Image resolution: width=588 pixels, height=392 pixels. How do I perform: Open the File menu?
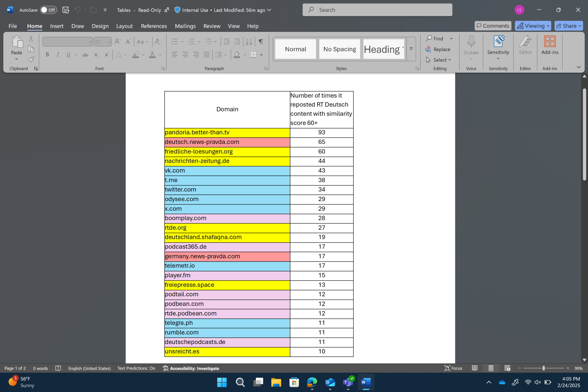click(x=13, y=26)
